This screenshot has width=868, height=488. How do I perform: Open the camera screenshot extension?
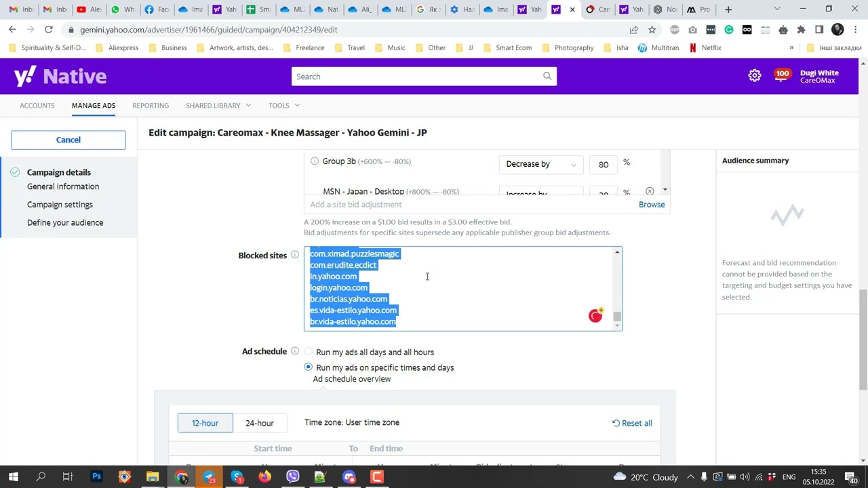click(x=692, y=30)
